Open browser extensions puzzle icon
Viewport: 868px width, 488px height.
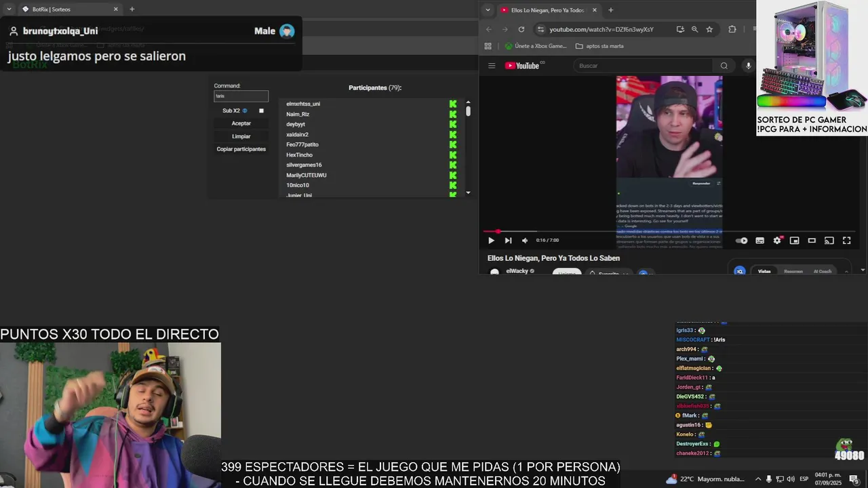tap(732, 29)
